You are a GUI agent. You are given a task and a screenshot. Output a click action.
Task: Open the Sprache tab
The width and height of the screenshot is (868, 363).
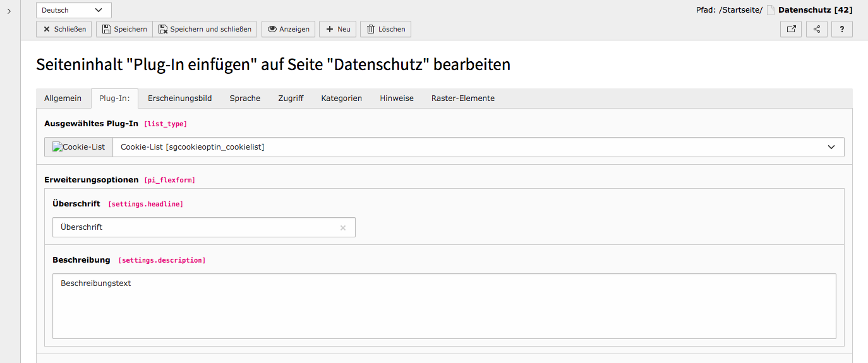pyautogui.click(x=245, y=98)
